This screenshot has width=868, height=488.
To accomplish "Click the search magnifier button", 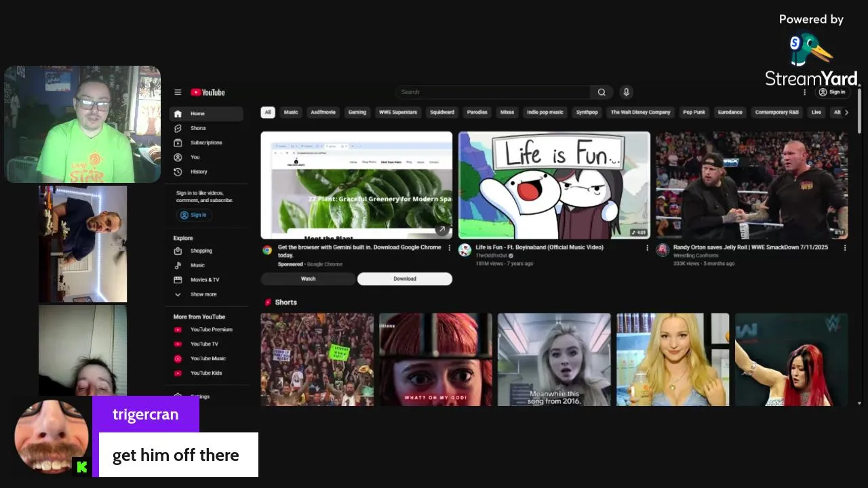I will (601, 92).
